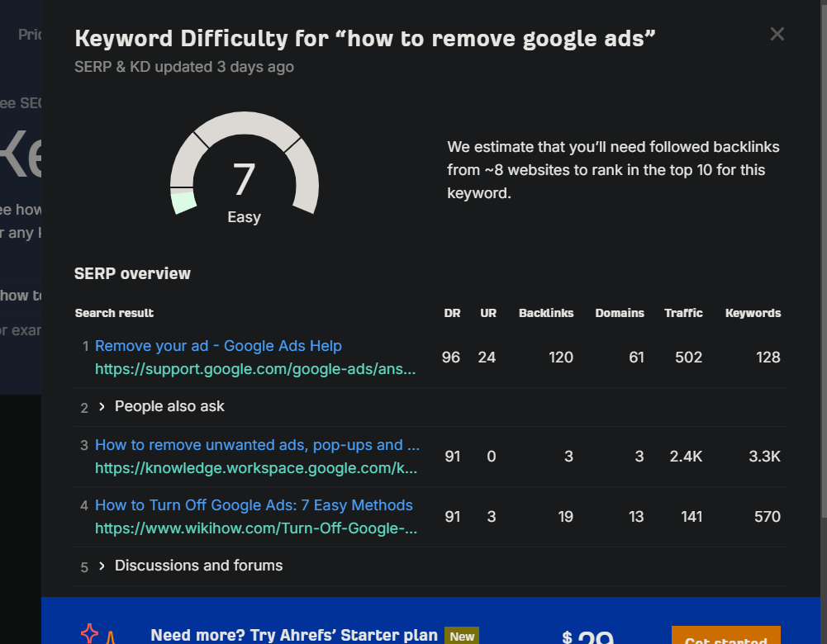Open the wikihow.com URL link
This screenshot has height=644, width=827.
pos(255,528)
